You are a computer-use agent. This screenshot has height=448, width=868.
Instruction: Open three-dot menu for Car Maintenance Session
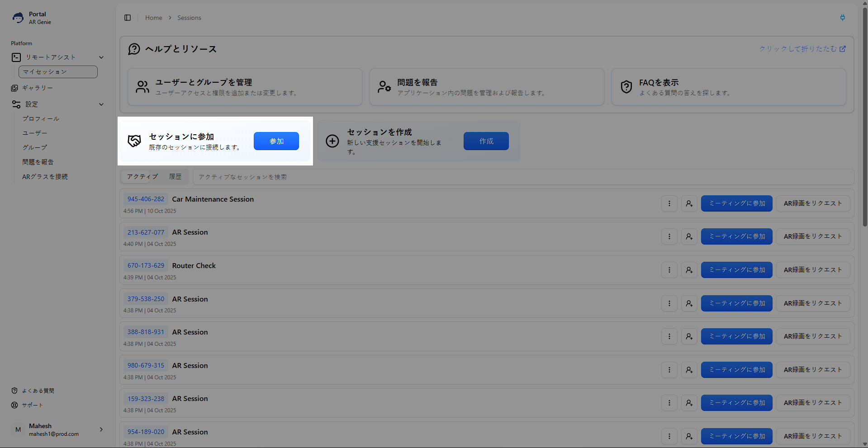tap(669, 203)
